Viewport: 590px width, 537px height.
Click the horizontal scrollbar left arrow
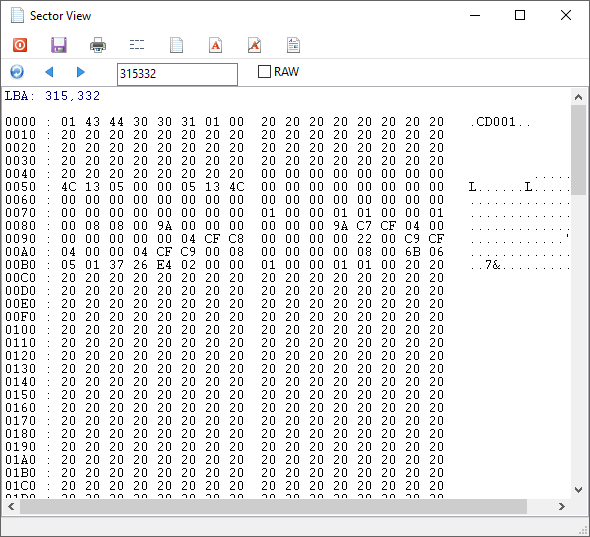click(11, 507)
